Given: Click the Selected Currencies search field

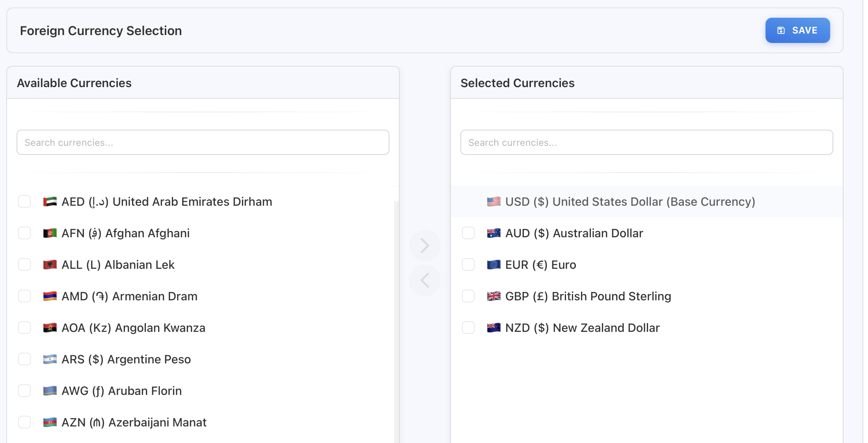Looking at the screenshot, I should click(646, 142).
